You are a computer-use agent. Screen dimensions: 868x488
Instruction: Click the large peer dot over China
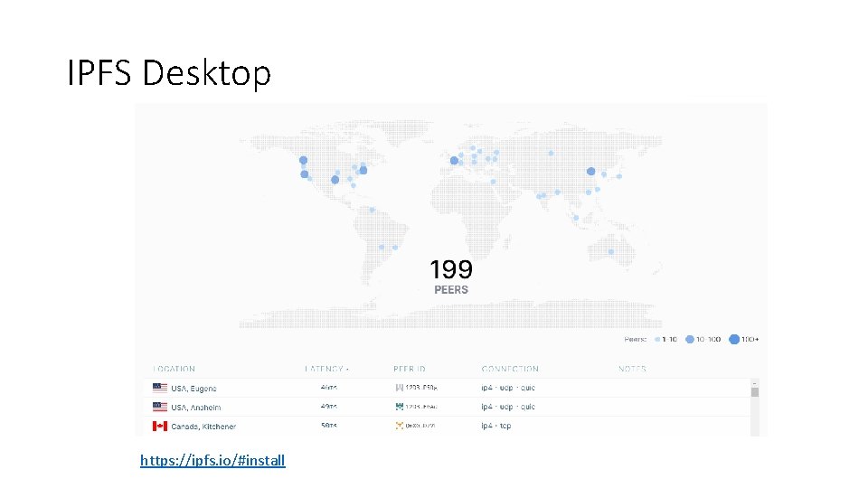[591, 172]
